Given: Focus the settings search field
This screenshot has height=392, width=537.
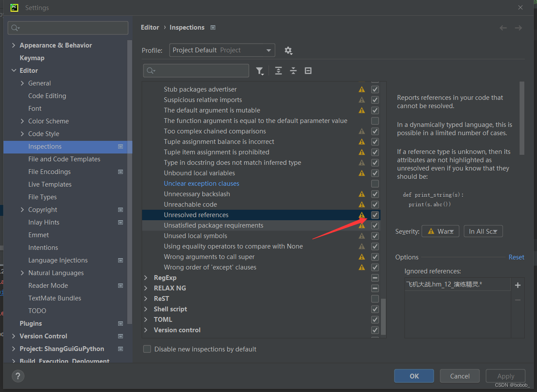Looking at the screenshot, I should click(x=68, y=28).
